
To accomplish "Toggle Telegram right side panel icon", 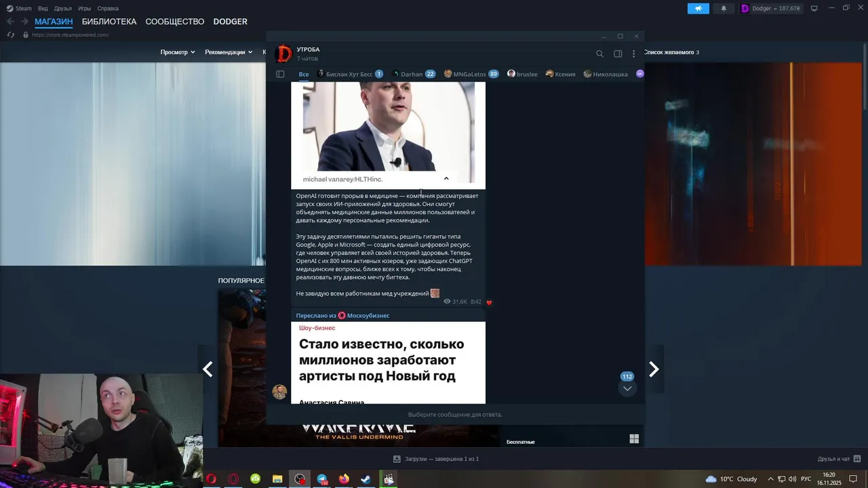I will tap(618, 54).
